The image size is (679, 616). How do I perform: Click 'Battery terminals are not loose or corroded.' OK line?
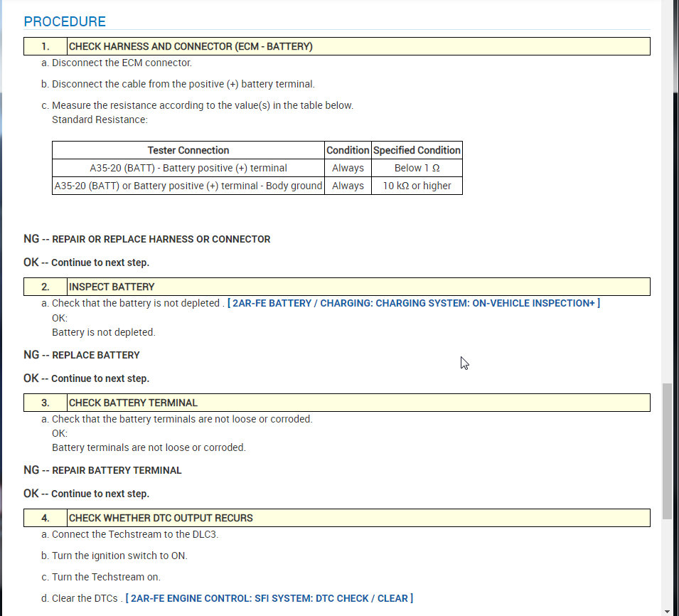tap(149, 447)
